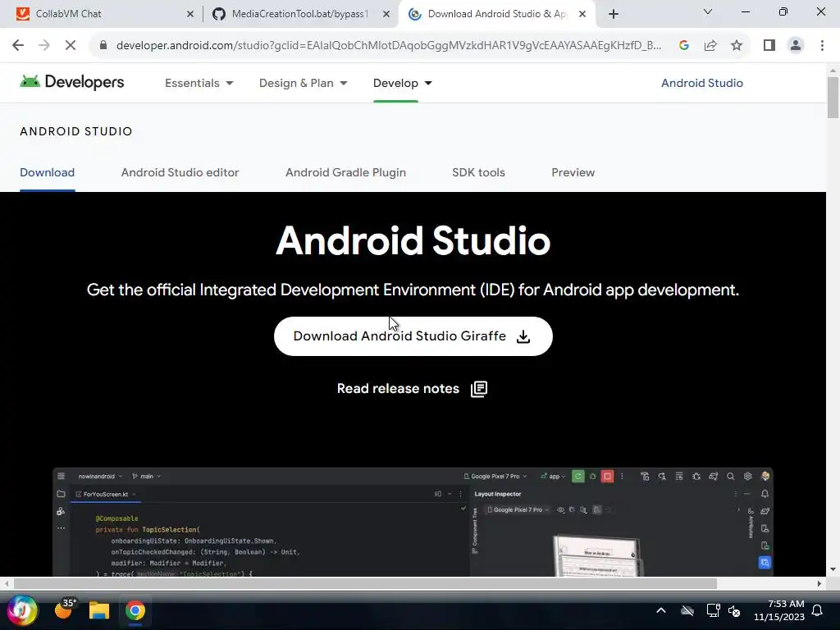The height and width of the screenshot is (630, 840).
Task: Click the Android Developers logo
Action: tap(72, 82)
